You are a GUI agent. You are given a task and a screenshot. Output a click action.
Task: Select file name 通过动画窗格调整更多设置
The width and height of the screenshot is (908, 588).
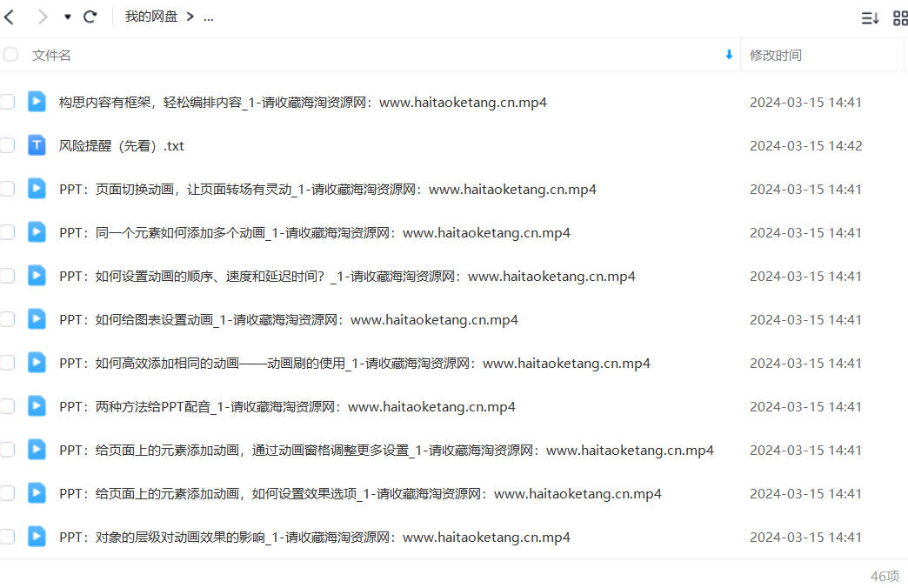[x=386, y=450]
